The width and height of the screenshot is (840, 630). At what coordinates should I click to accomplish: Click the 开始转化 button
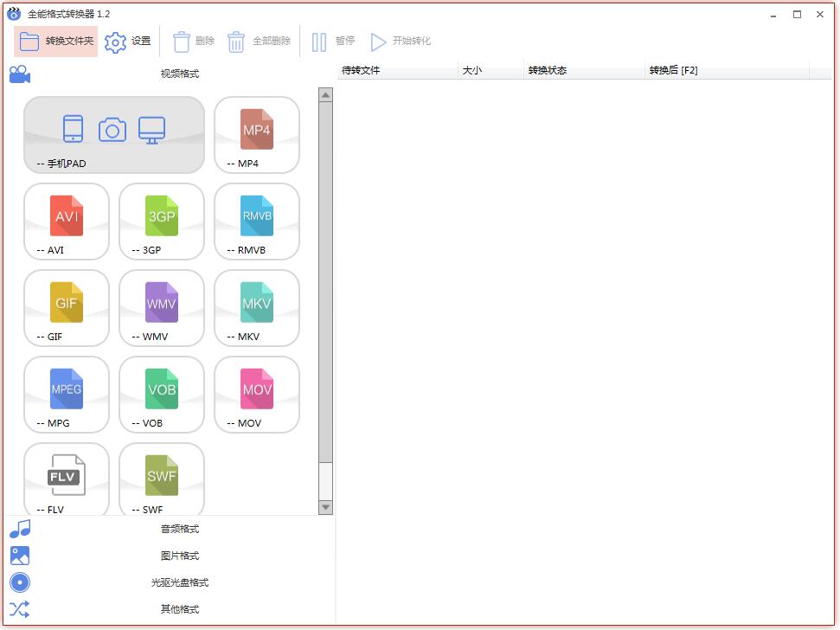[x=401, y=42]
